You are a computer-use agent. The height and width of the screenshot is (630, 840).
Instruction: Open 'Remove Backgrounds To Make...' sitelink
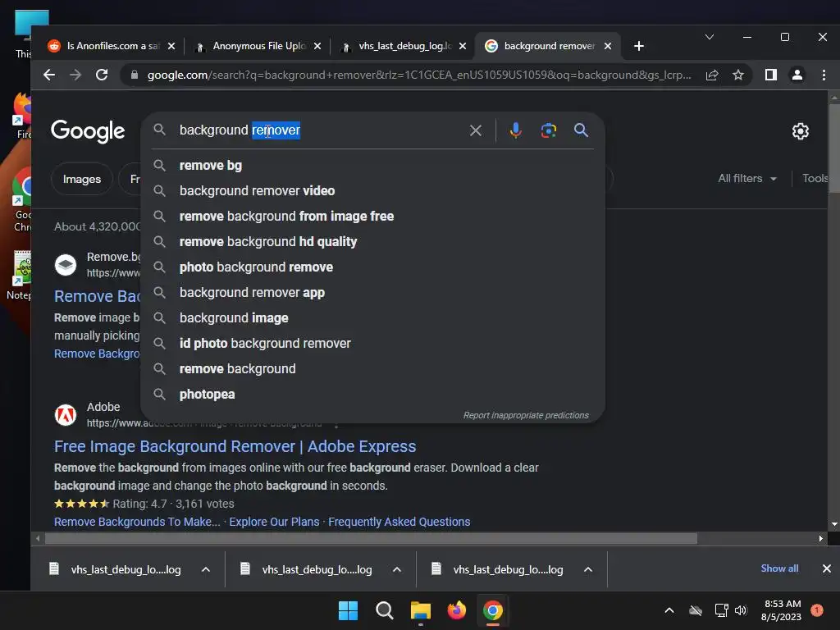(x=137, y=522)
